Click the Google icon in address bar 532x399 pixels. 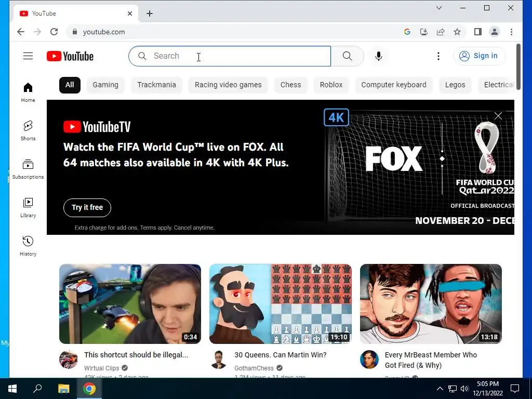tap(407, 32)
